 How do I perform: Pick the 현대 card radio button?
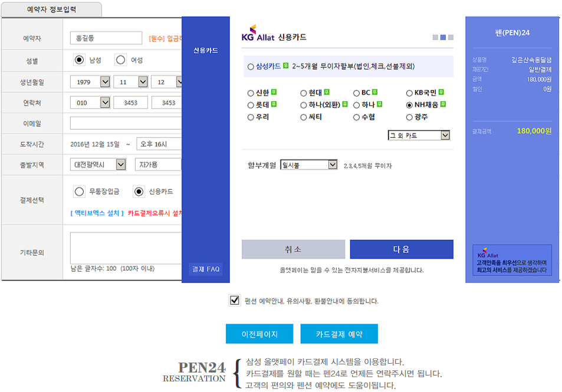click(x=304, y=93)
